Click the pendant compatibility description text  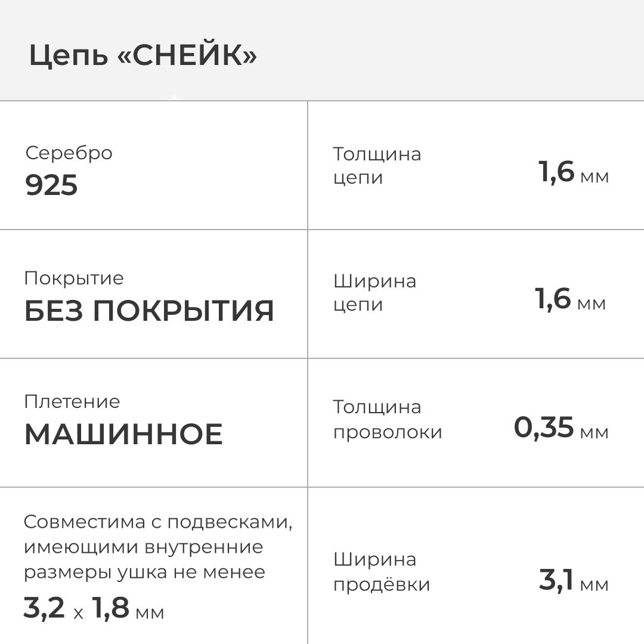[158, 547]
